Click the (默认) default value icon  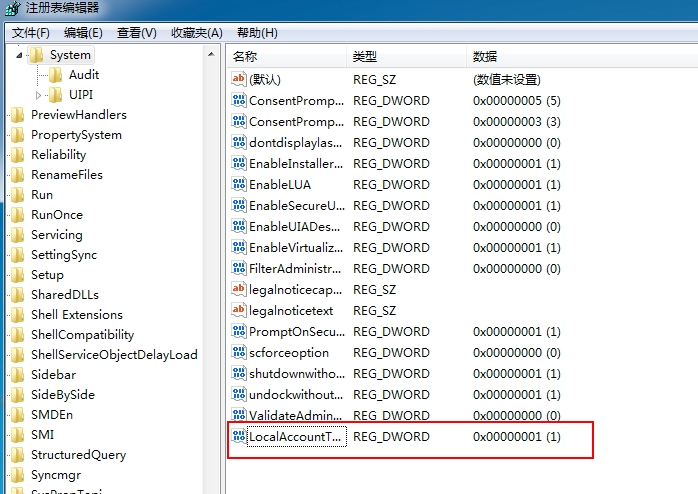(x=239, y=80)
